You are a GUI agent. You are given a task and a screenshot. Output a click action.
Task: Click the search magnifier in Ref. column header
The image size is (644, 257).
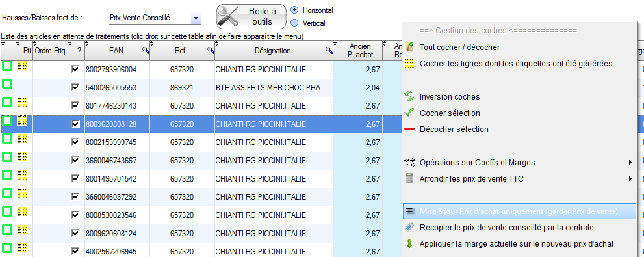[211, 51]
